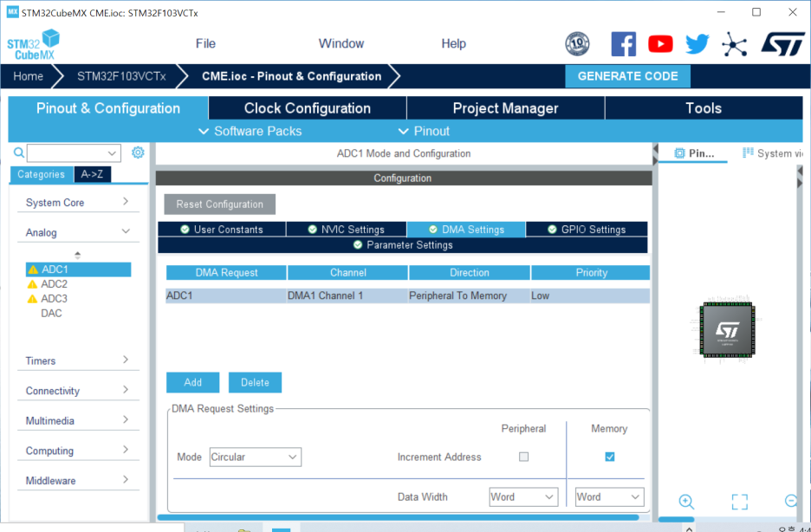The height and width of the screenshot is (532, 811).
Task: Open the Pinout dropdown menu
Action: pyautogui.click(x=424, y=132)
